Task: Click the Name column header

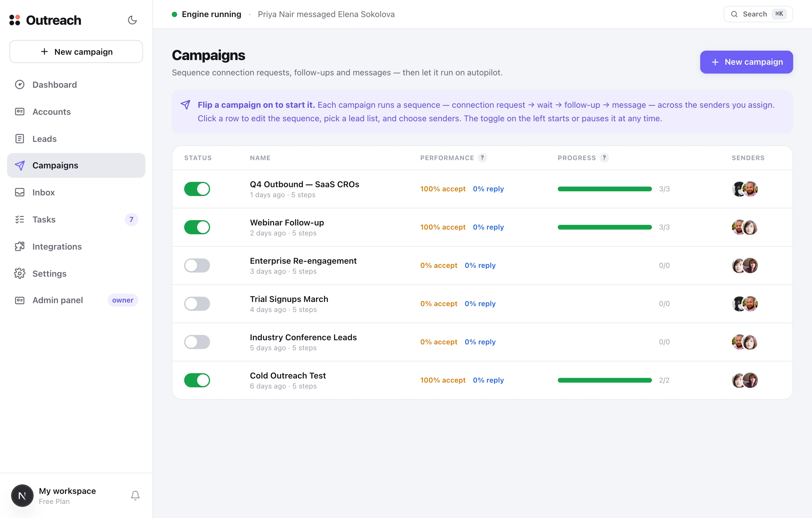Action: tap(260, 158)
